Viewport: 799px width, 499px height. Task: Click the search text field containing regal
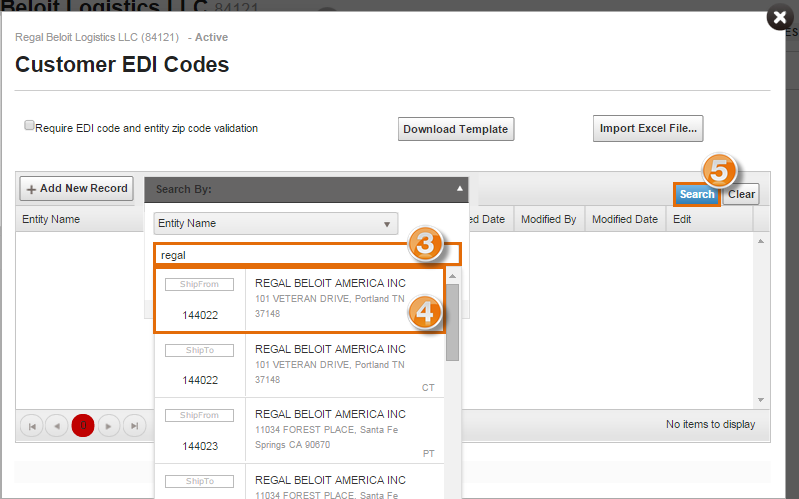tap(307, 255)
